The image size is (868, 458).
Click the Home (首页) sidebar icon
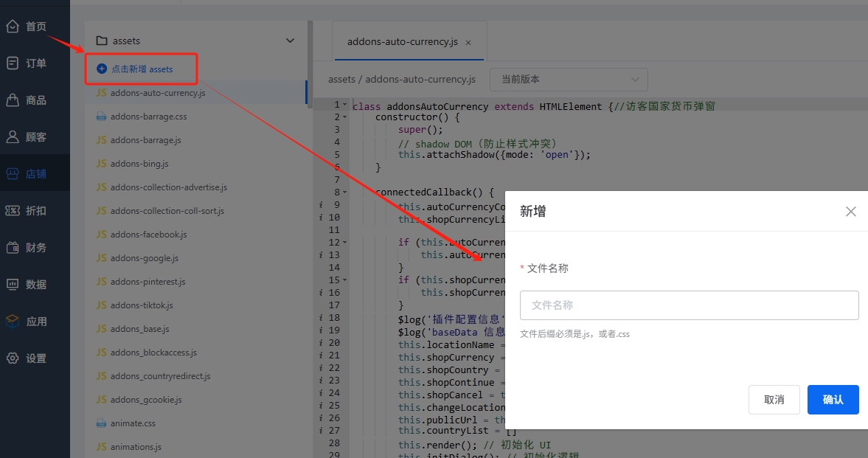click(x=13, y=27)
